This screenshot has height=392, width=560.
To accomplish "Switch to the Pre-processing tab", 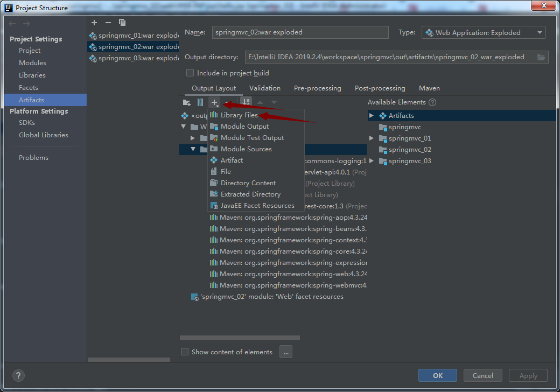I will click(x=318, y=88).
